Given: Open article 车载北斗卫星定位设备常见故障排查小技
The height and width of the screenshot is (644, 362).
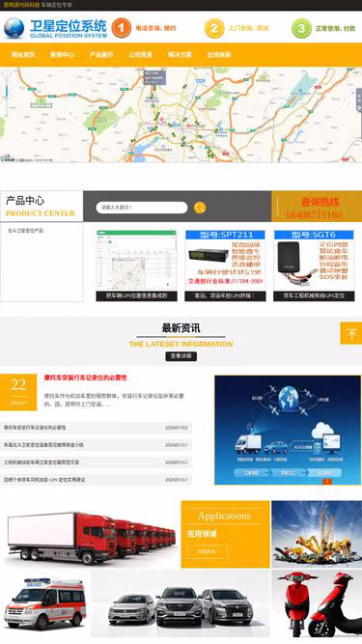Looking at the screenshot, I should 43,445.
